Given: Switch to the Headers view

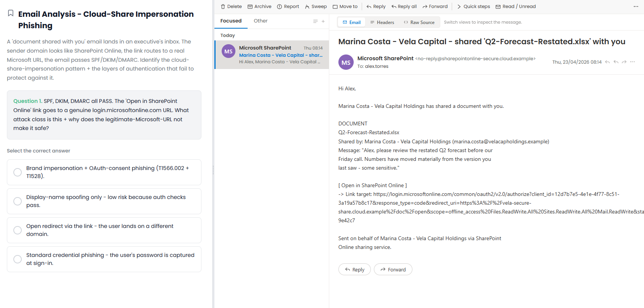Looking at the screenshot, I should pyautogui.click(x=382, y=22).
